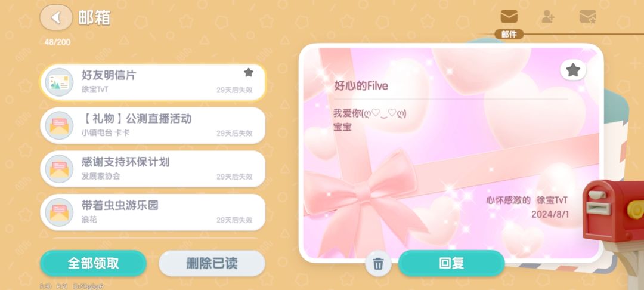
Task: Delete this postcard with the trash icon
Action: (x=378, y=263)
